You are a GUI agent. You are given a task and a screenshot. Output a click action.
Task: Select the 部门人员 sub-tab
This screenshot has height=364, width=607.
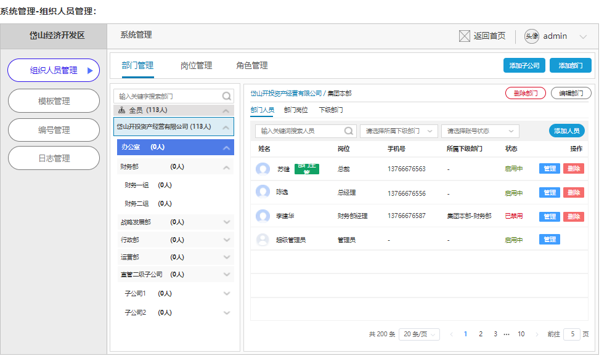[262, 110]
